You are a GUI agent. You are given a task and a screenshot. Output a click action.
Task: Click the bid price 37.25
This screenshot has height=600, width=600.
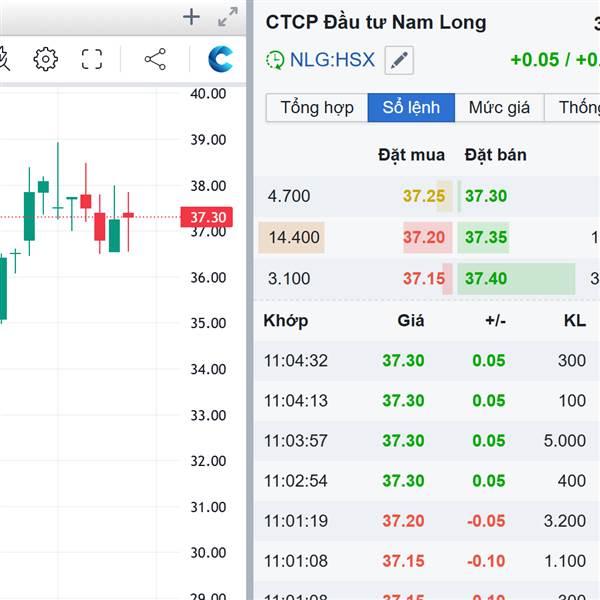pyautogui.click(x=424, y=196)
